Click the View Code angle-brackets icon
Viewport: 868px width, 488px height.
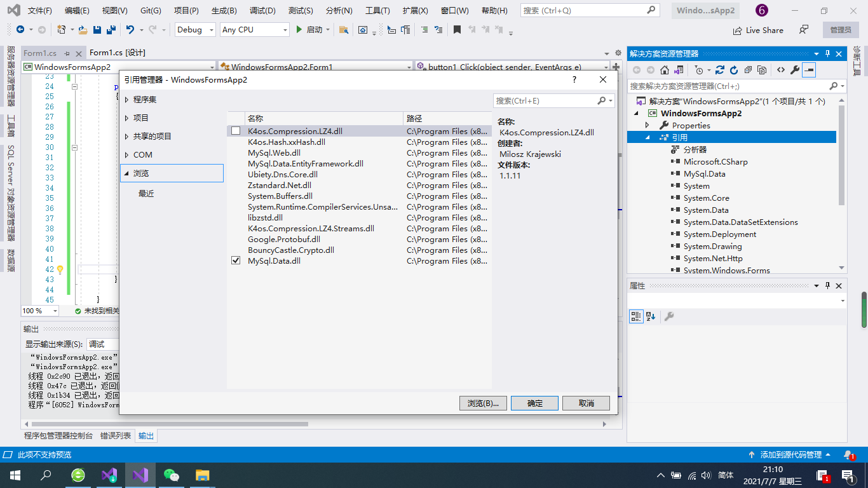(x=781, y=70)
